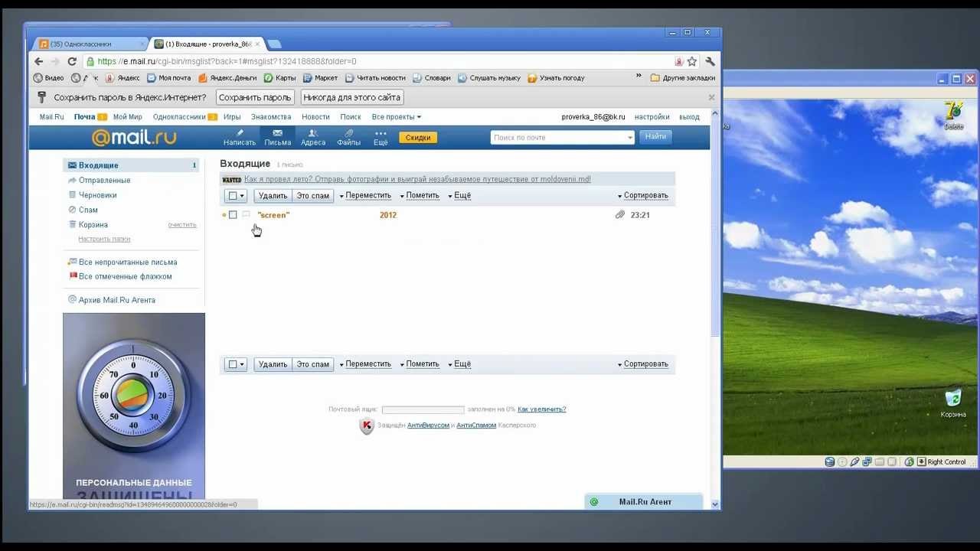The image size is (980, 551).
Task: Log out using the выход link
Action: click(x=689, y=117)
